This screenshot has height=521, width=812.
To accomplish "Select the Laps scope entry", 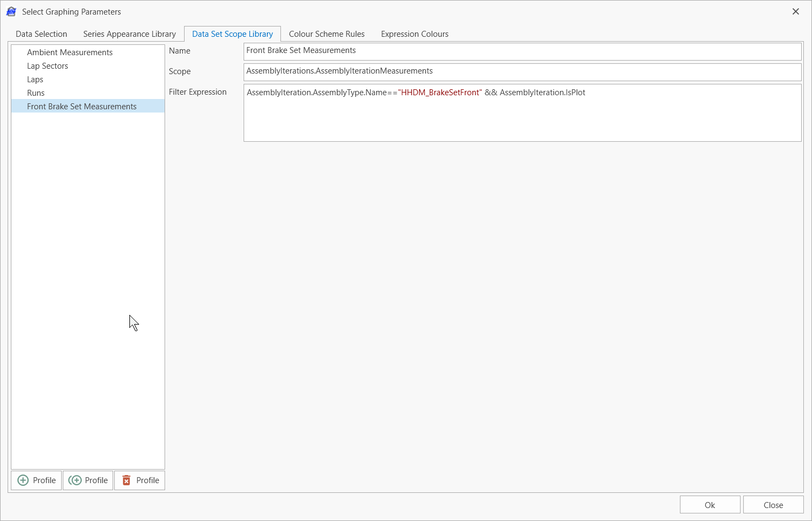I will [35, 80].
